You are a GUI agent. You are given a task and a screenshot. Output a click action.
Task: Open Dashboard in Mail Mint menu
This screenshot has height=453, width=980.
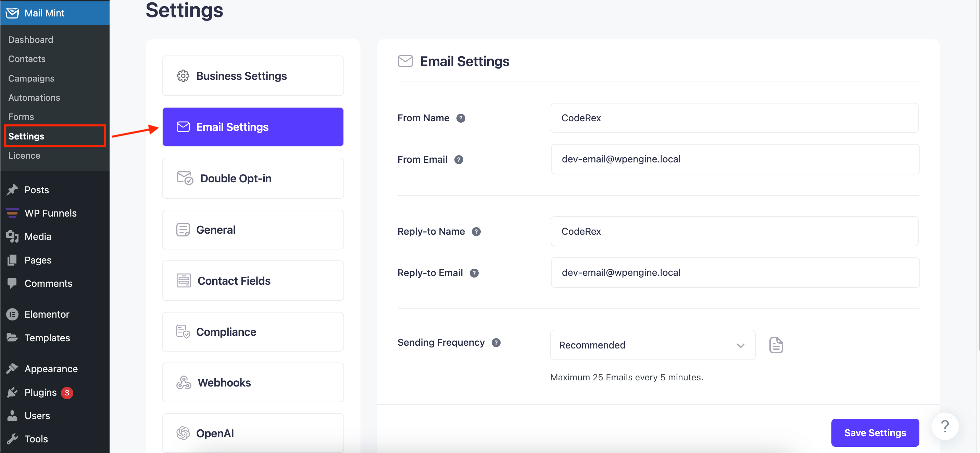[31, 40]
